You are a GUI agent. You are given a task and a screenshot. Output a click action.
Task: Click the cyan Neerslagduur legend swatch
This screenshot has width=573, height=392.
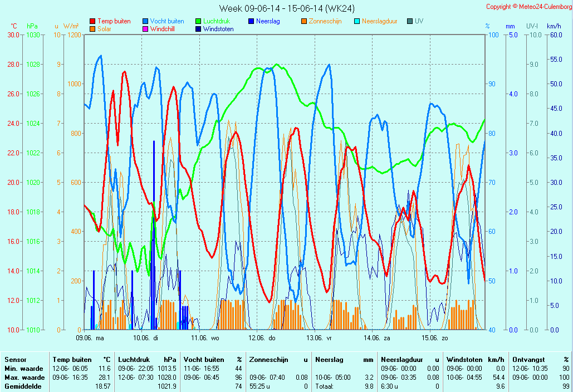pos(357,21)
